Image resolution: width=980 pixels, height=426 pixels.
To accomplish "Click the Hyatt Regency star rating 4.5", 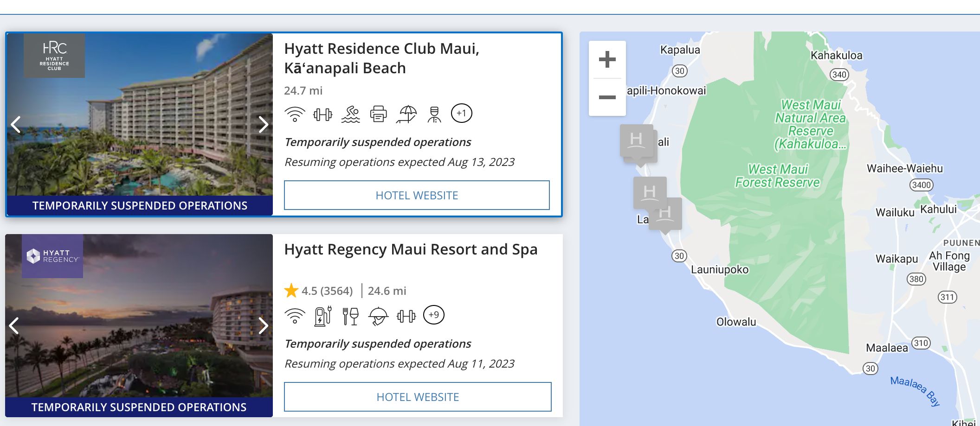I will click(318, 291).
